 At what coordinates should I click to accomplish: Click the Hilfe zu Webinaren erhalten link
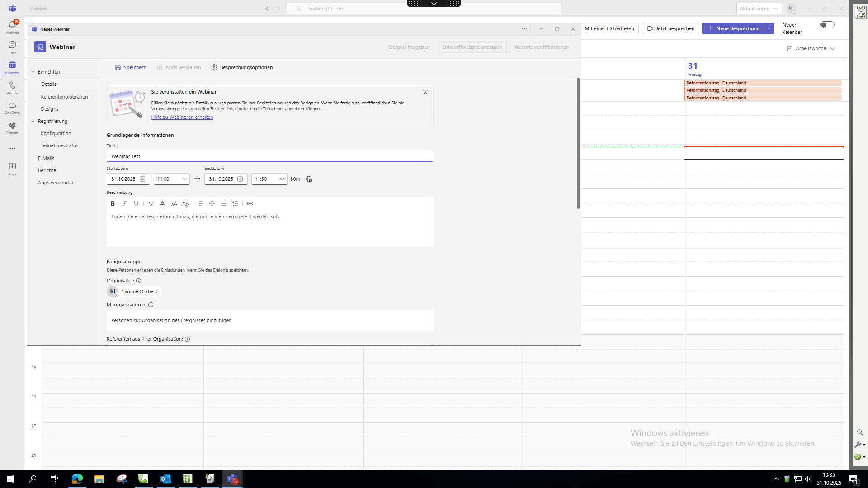click(182, 117)
